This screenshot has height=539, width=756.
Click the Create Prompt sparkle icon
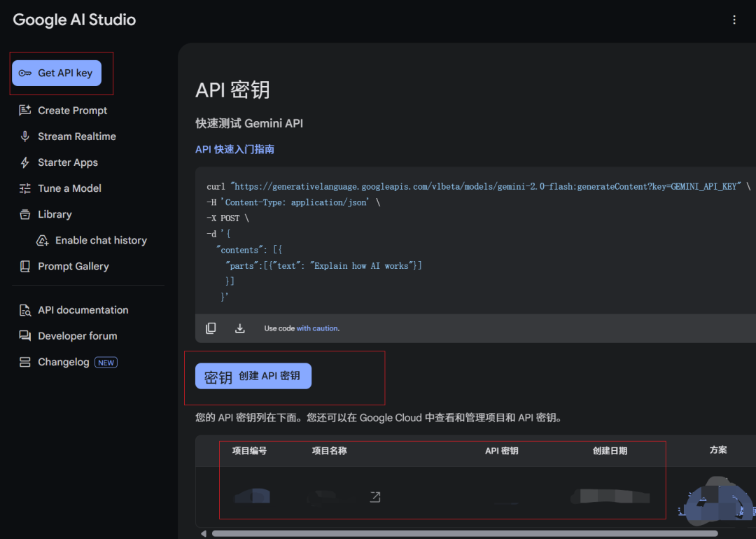tap(25, 111)
